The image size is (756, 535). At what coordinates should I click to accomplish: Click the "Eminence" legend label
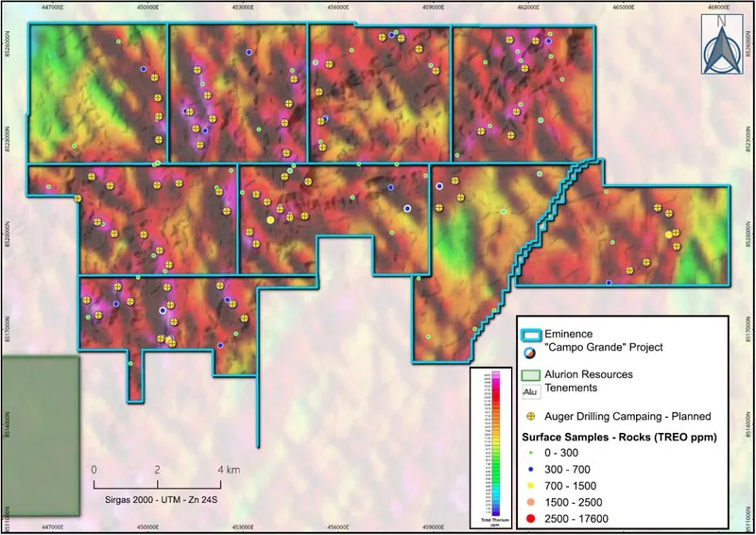tap(569, 334)
